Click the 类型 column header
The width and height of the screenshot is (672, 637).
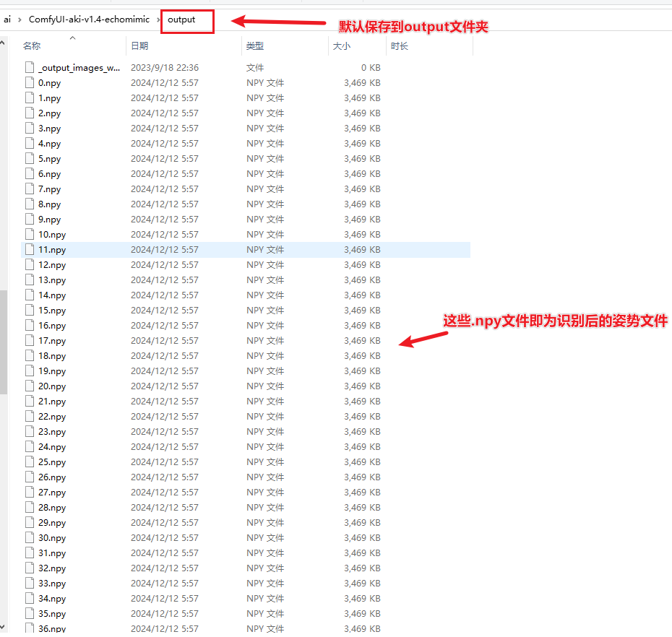255,46
